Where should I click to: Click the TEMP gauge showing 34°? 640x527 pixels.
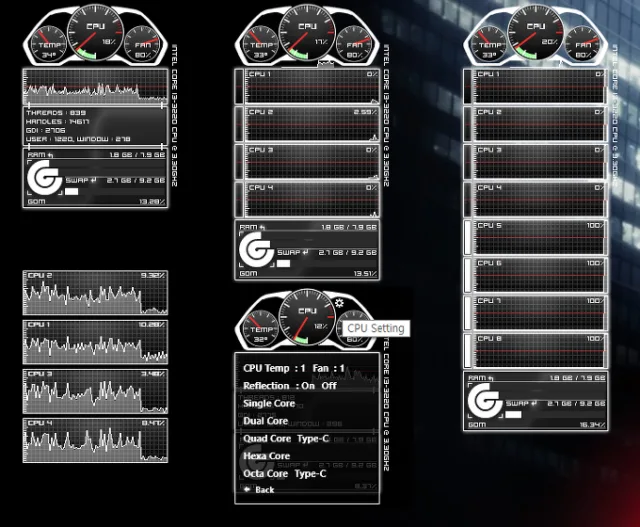(49, 44)
